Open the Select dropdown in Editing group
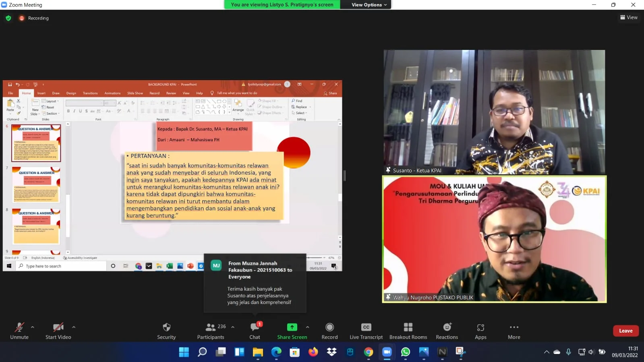 (299, 113)
